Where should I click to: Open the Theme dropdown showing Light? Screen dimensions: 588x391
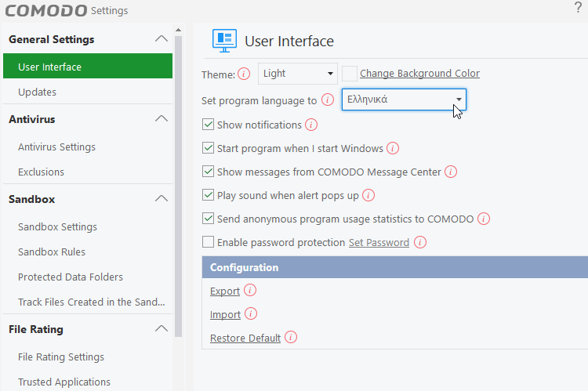tap(298, 74)
